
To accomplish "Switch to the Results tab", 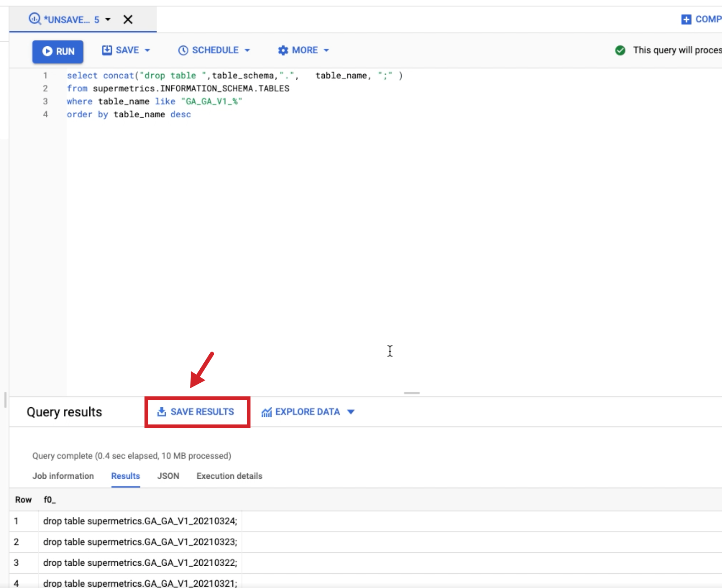I will pos(125,476).
